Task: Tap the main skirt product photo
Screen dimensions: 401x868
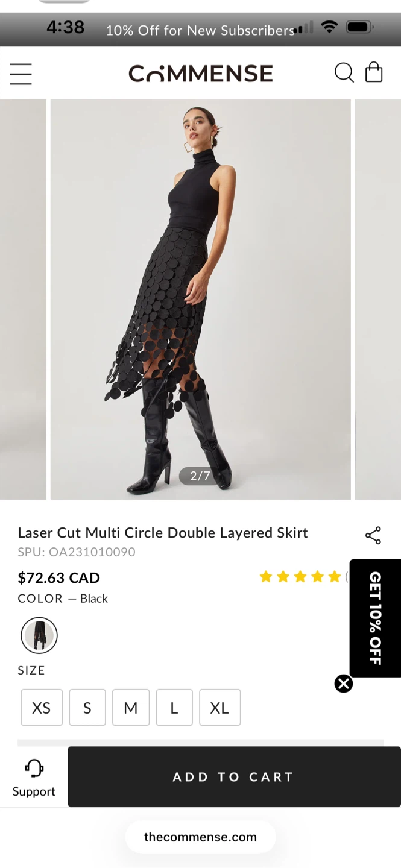Action: (200, 299)
